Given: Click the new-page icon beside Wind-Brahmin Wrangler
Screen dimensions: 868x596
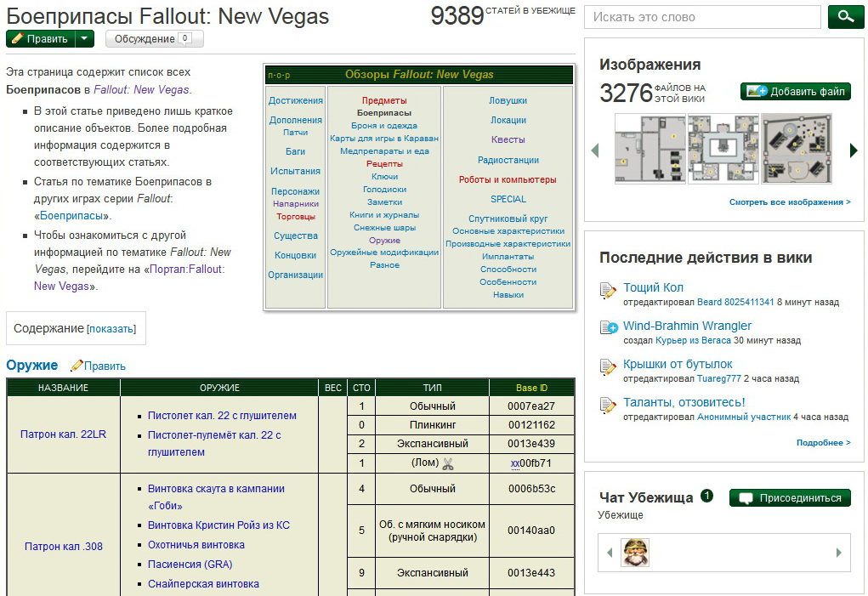Looking at the screenshot, I should (x=609, y=327).
